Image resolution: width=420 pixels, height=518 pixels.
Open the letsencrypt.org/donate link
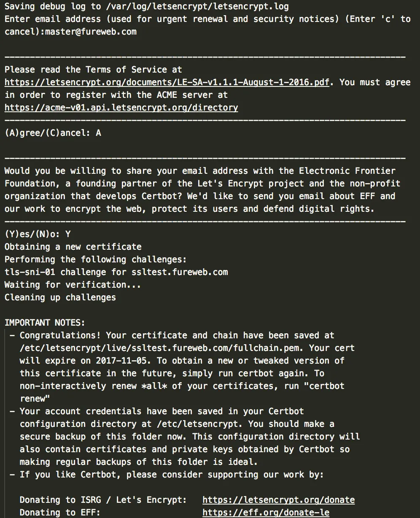point(279,500)
